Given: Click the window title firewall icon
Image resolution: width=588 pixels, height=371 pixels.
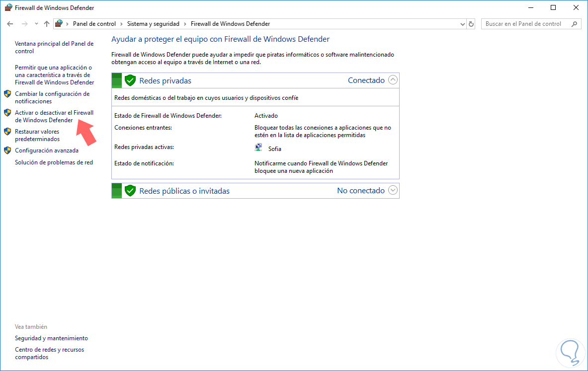Looking at the screenshot, I should pos(8,7).
